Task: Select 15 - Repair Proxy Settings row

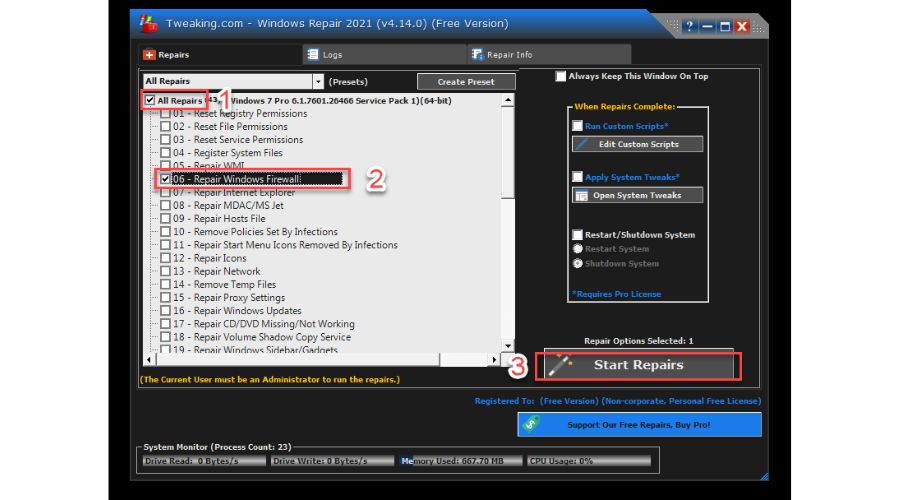Action: click(229, 298)
